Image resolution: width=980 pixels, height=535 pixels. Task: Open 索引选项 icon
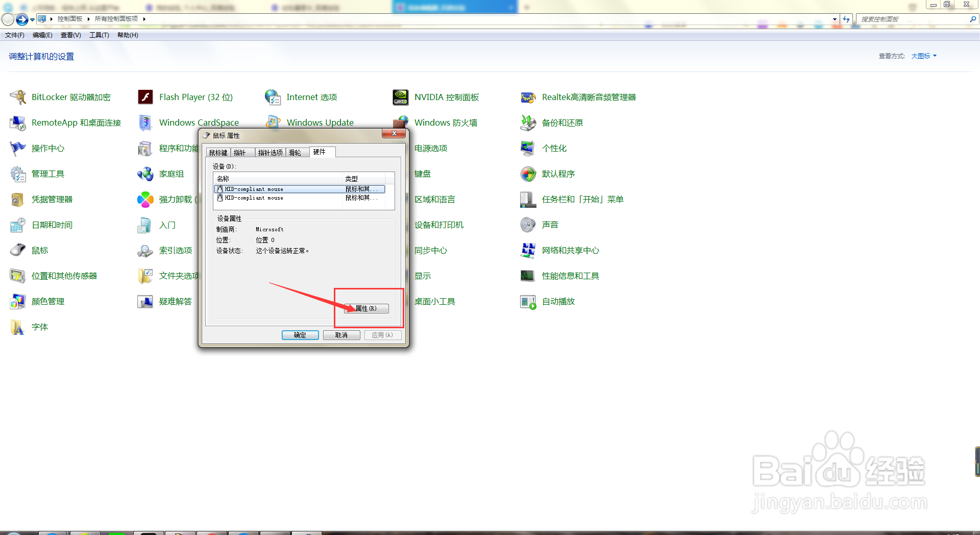point(145,250)
